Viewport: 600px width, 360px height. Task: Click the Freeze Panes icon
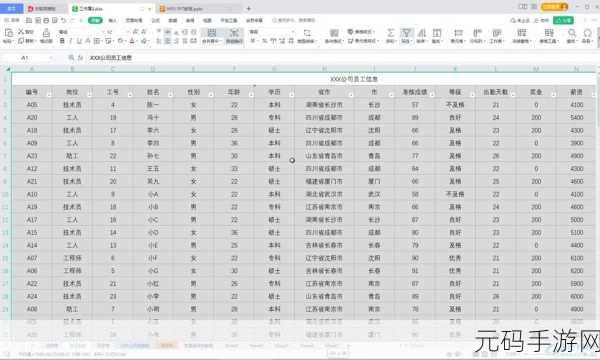(x=522, y=33)
